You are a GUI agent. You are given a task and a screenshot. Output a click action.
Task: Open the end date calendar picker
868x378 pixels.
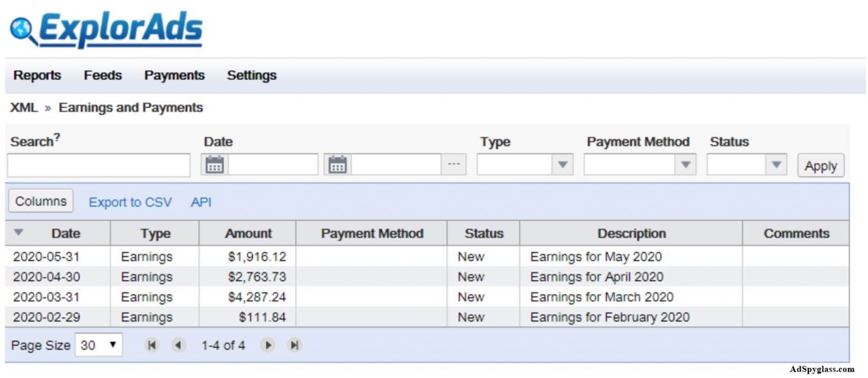[x=338, y=164]
